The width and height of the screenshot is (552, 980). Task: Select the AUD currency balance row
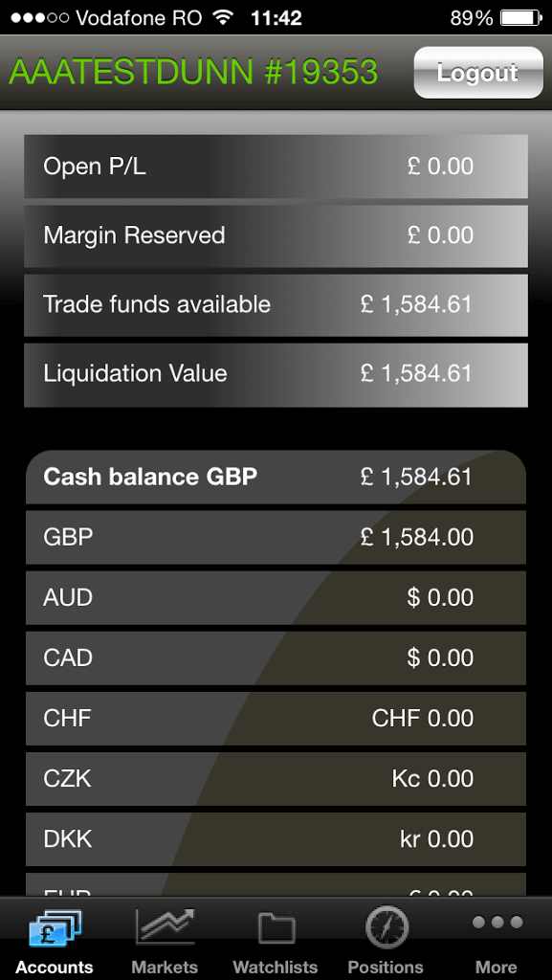(x=276, y=598)
